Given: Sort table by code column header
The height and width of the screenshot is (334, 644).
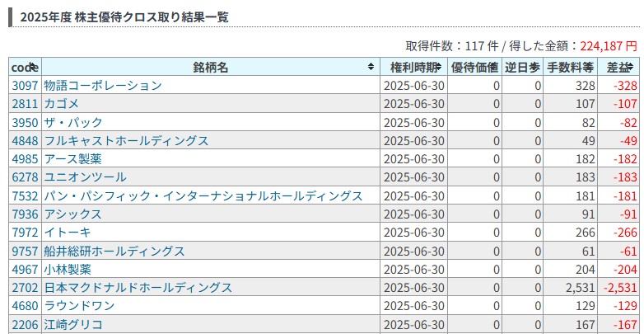Looking at the screenshot, I should coord(25,67).
